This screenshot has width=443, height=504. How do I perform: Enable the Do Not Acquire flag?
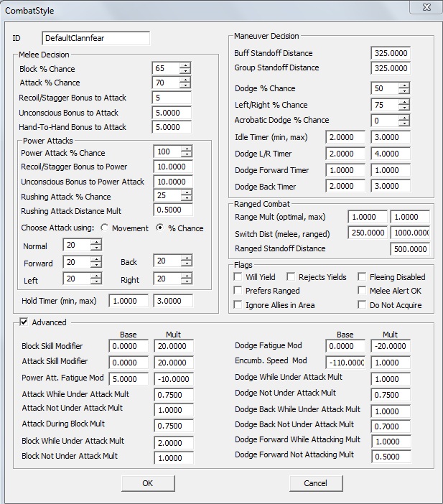coord(362,304)
